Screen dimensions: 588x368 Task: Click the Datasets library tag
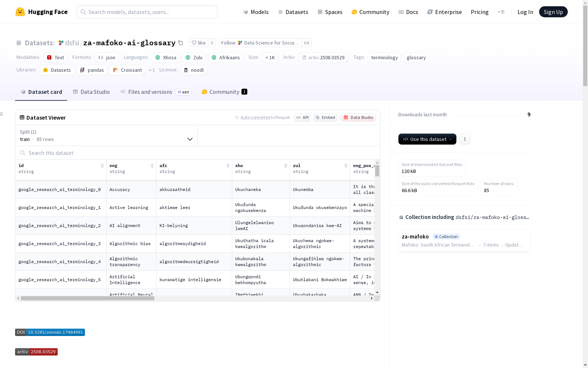pyautogui.click(x=57, y=70)
